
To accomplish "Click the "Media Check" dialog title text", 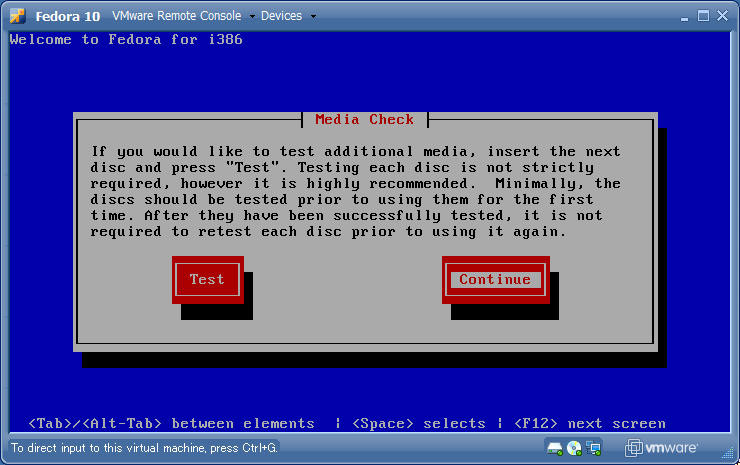I will pos(364,119).
